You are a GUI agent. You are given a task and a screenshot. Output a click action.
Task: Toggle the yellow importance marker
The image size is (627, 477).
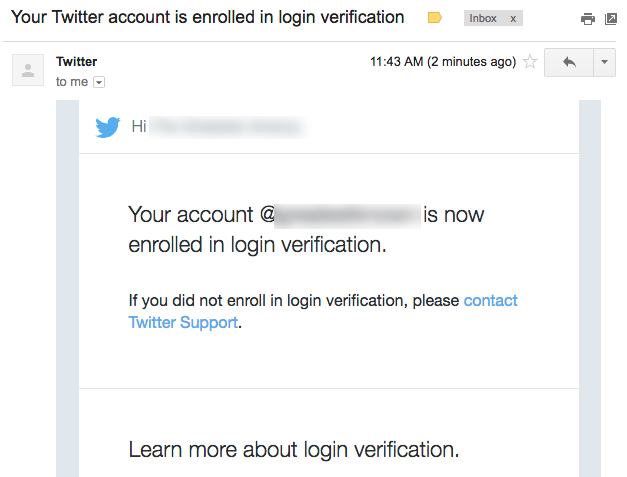[434, 18]
